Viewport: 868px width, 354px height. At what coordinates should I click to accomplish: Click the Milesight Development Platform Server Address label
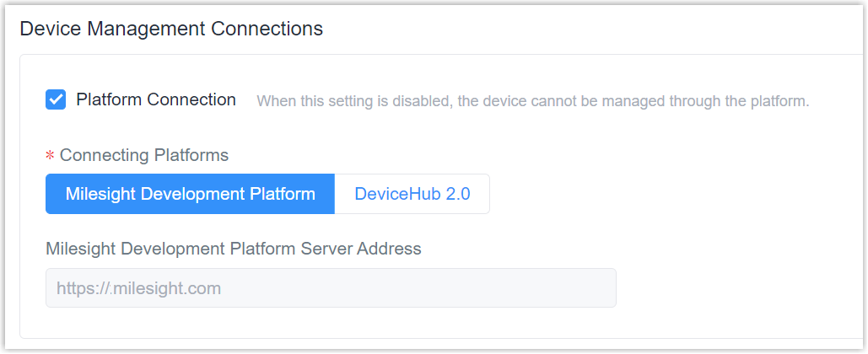[x=234, y=249]
